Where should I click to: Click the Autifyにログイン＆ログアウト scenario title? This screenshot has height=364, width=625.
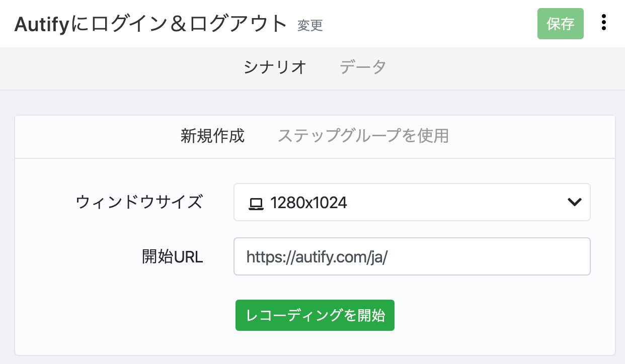click(x=151, y=24)
